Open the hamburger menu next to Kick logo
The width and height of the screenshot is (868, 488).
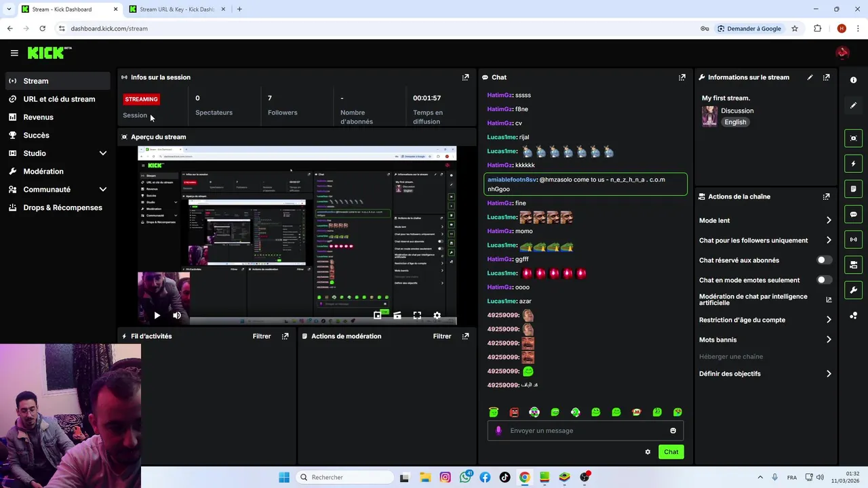(14, 53)
